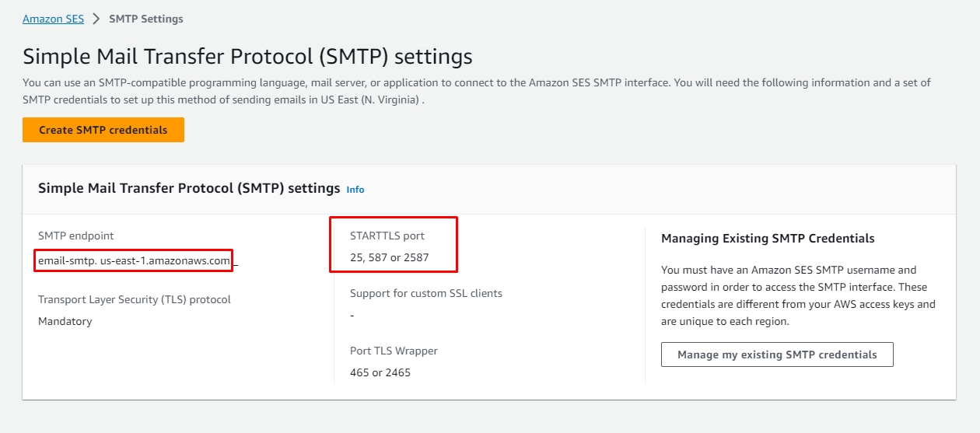Click the 25, 587 or 2587 port value
980x433 pixels.
click(x=389, y=257)
